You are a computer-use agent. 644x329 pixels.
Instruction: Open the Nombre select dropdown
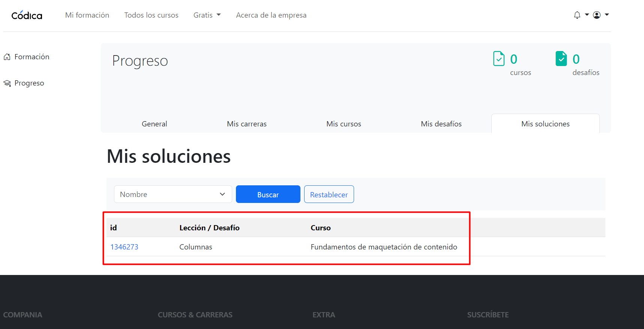tap(173, 194)
